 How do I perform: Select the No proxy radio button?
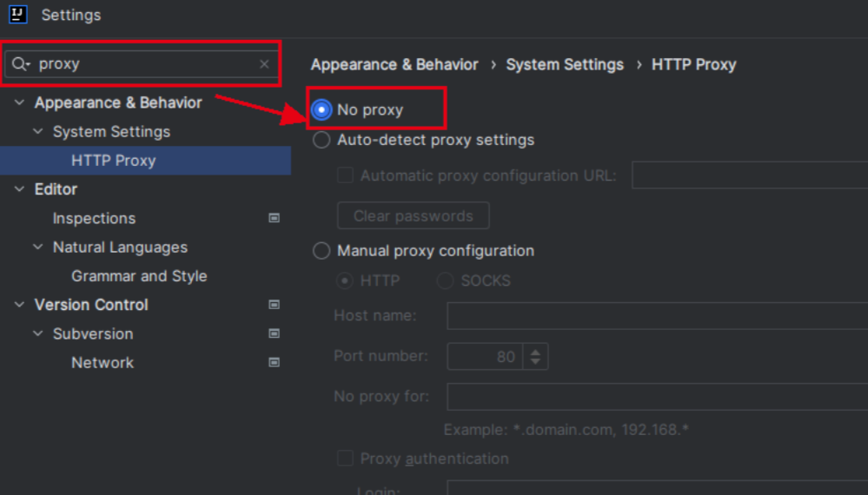[x=321, y=110]
